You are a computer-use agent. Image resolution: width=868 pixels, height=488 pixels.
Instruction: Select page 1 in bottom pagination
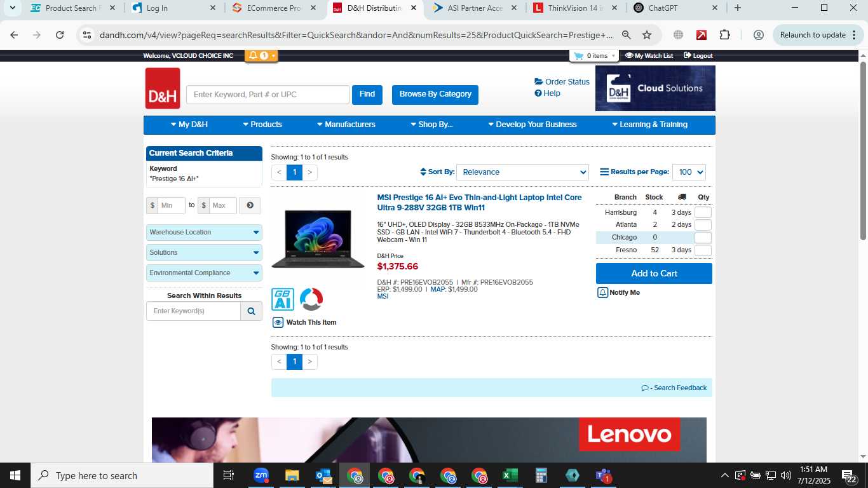pyautogui.click(x=294, y=362)
